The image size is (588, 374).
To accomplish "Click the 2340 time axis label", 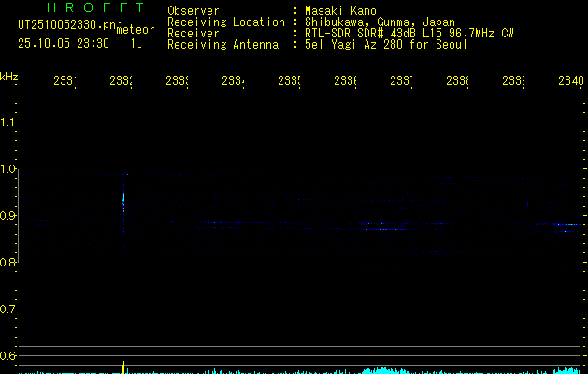I will [571, 81].
